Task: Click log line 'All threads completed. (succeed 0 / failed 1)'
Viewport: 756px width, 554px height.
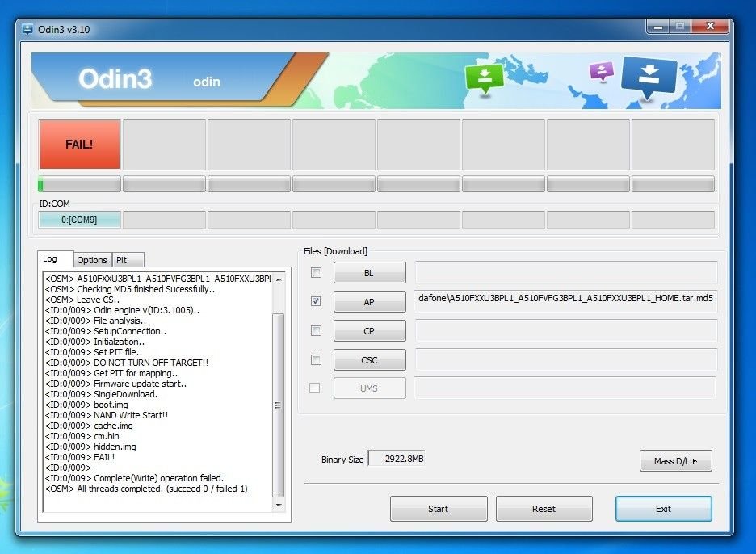Action: [146, 489]
